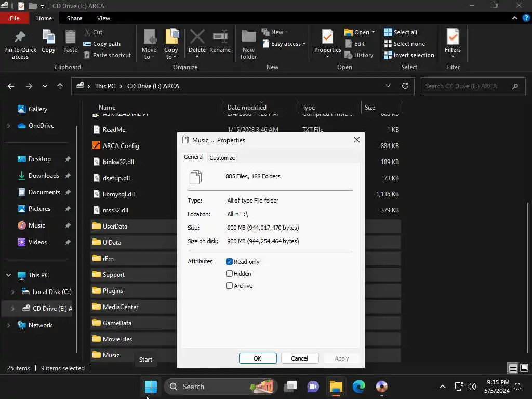Viewport: 532px width, 399px height.
Task: Switch to the Home ribbon tab
Action: click(x=44, y=18)
